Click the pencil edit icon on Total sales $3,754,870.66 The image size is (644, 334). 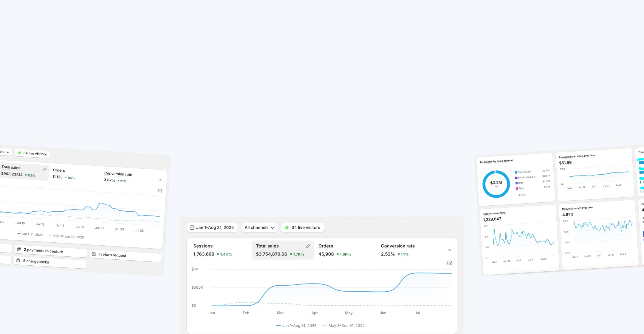pyautogui.click(x=308, y=246)
